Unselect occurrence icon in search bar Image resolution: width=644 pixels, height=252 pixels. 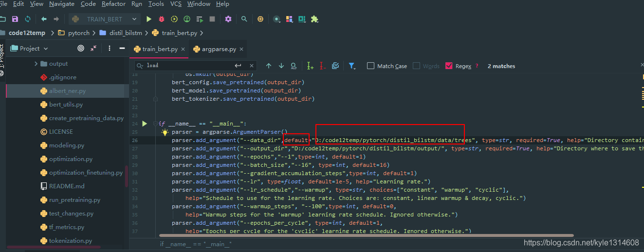pyautogui.click(x=323, y=66)
